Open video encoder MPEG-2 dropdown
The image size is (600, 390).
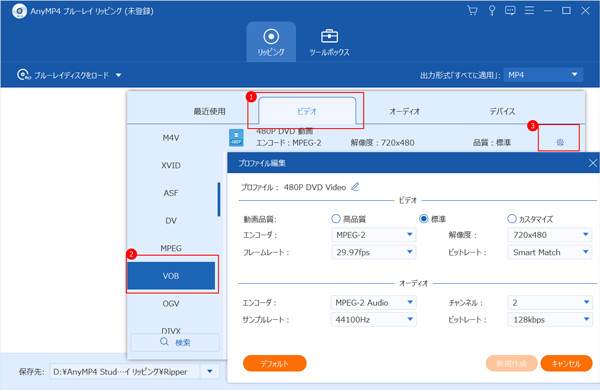tap(373, 235)
